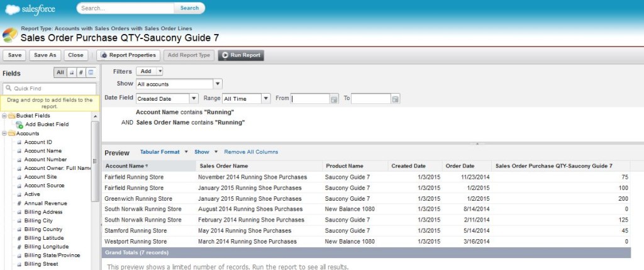Open the Salesforce logo home link
The width and height of the screenshot is (644, 270).
tap(30, 9)
